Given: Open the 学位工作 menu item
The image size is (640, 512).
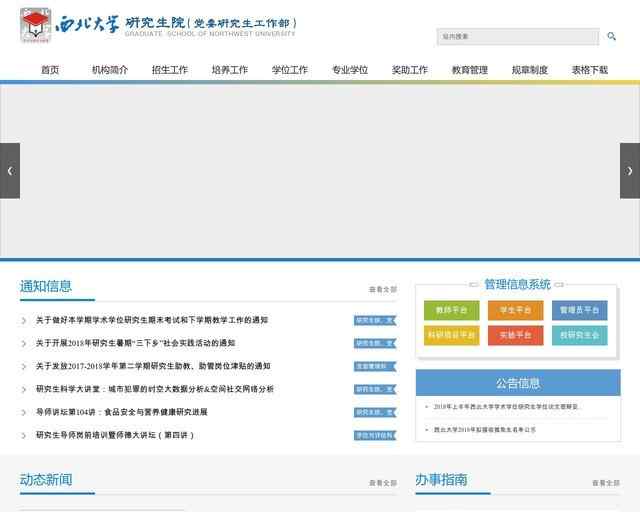Looking at the screenshot, I should [290, 70].
